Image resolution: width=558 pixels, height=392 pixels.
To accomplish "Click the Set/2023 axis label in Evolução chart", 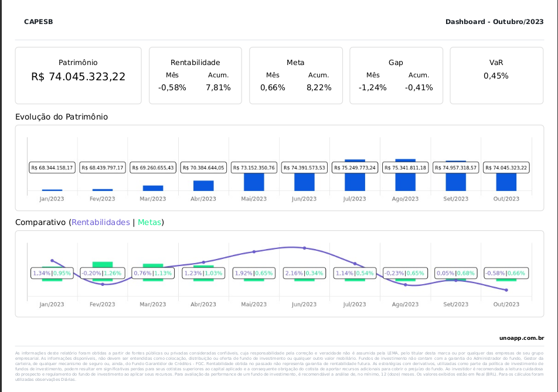I will click(455, 199).
